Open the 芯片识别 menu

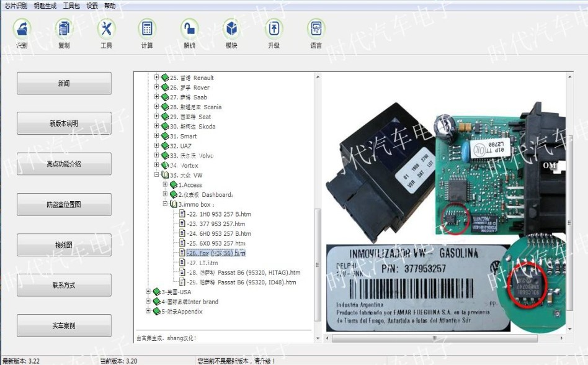(16, 6)
